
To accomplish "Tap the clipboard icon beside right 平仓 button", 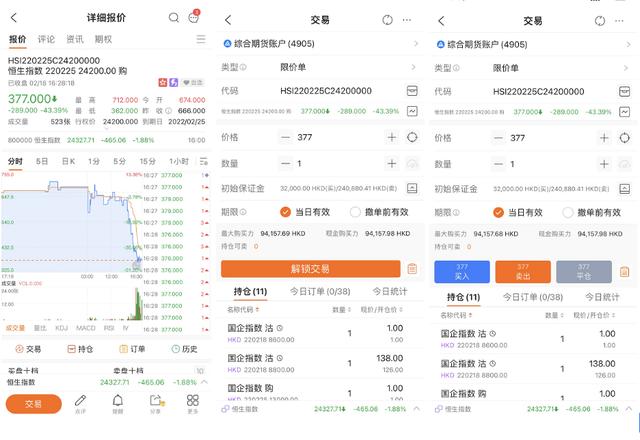I will (x=624, y=272).
